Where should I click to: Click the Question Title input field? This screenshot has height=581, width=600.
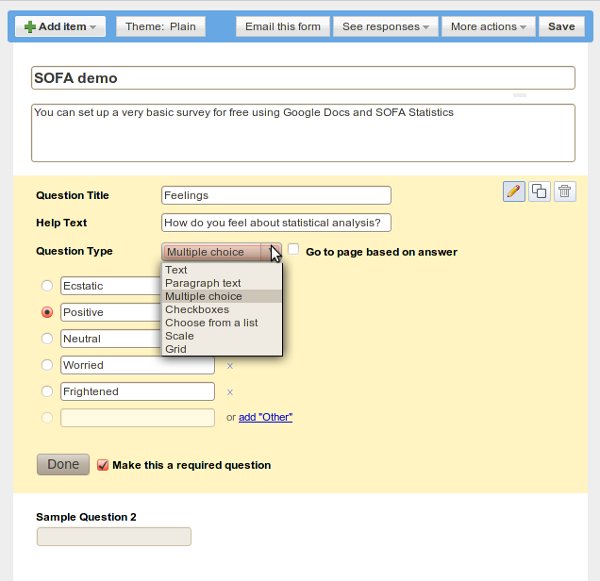click(x=276, y=196)
